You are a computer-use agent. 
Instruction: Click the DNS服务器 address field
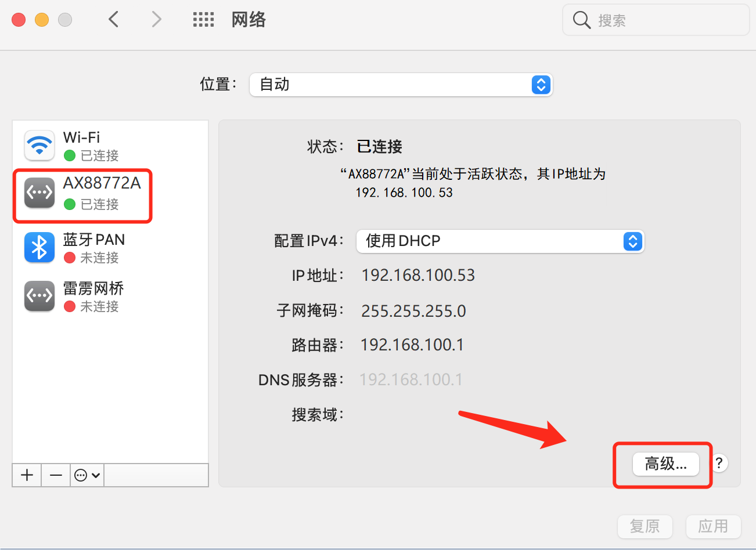coord(411,379)
